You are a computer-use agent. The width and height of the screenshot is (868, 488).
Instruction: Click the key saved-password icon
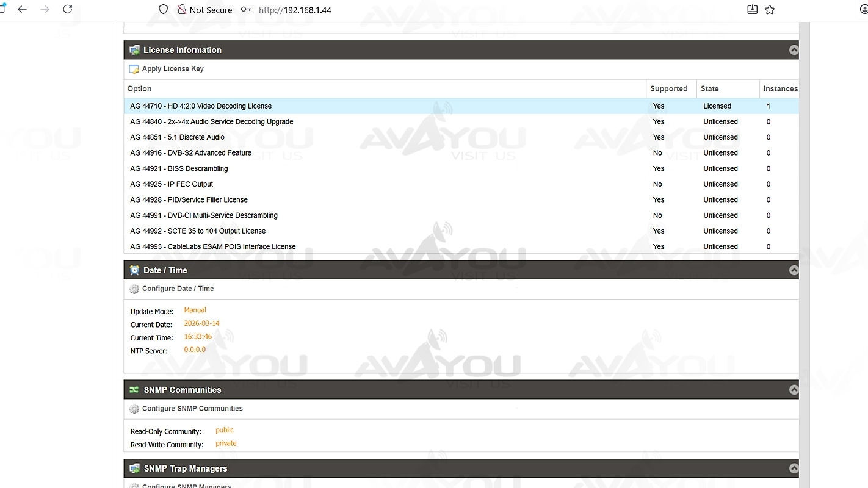tap(245, 10)
